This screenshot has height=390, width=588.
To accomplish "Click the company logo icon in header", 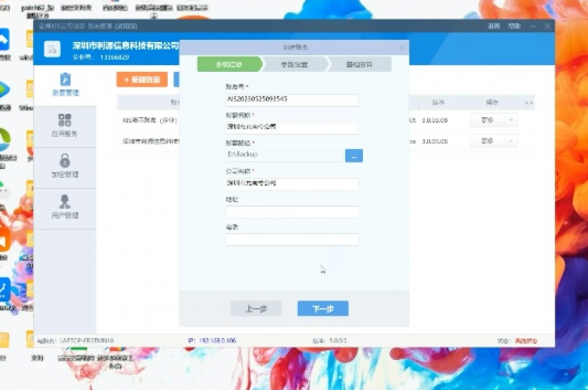I will [52, 49].
